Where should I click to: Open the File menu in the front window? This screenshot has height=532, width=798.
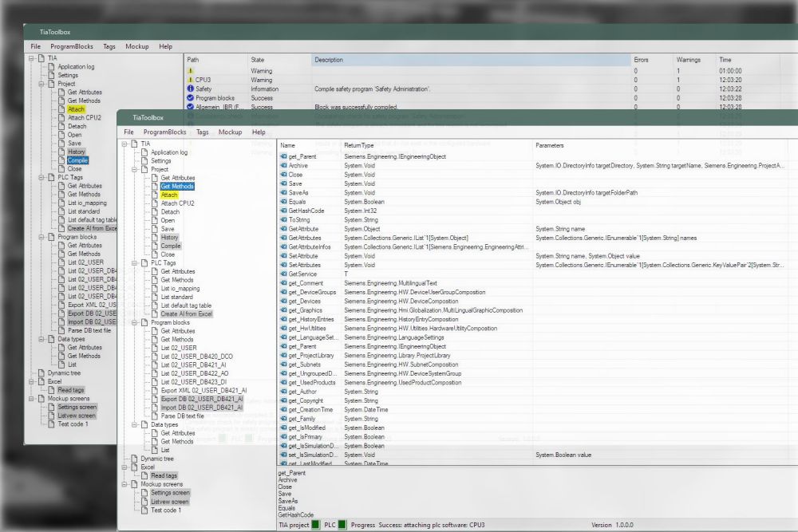128,132
